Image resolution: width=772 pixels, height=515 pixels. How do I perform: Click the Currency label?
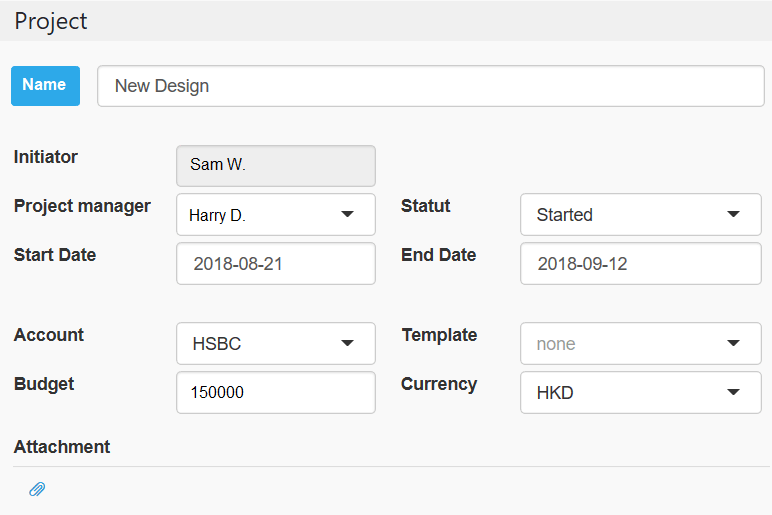(x=439, y=385)
